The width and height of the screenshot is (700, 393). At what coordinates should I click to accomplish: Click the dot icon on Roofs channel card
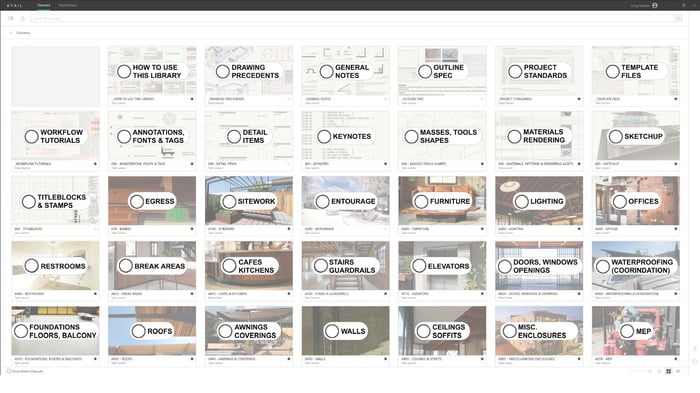tap(192, 359)
